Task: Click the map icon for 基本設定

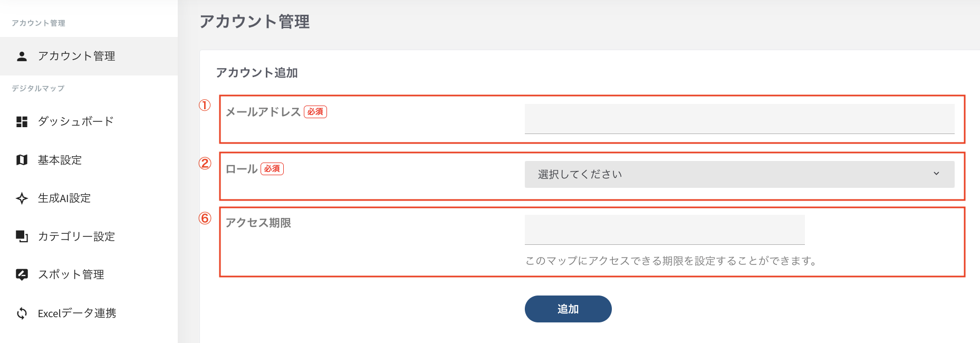Action: (x=22, y=160)
